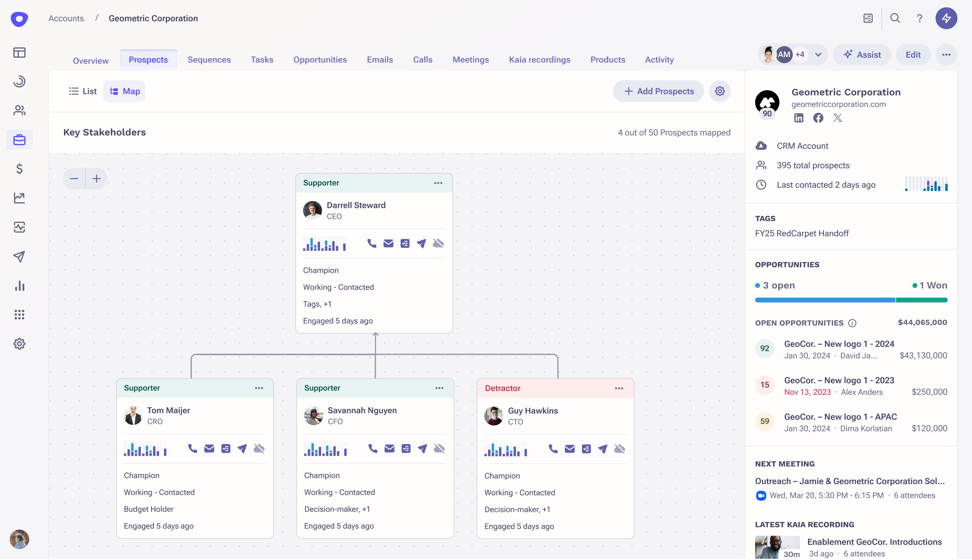Click task icon on Savannah Nguyen card
The height and width of the screenshot is (560, 972).
tap(406, 449)
